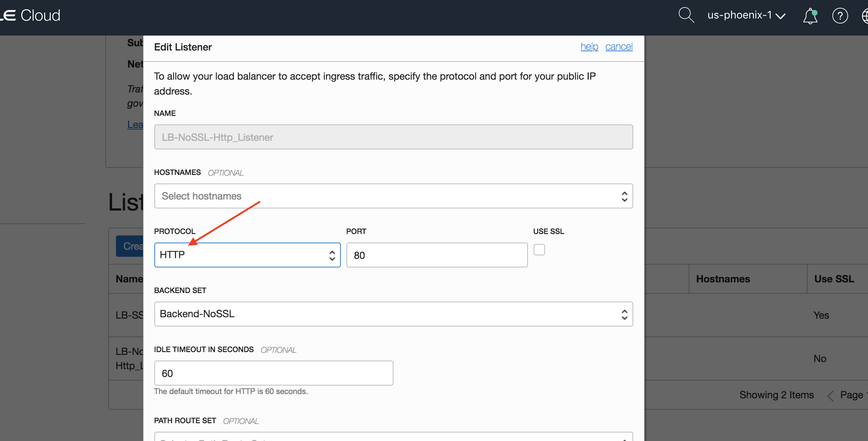Click previous page chevron in listeners table
Image resolution: width=868 pixels, height=441 pixels.
pyautogui.click(x=830, y=395)
